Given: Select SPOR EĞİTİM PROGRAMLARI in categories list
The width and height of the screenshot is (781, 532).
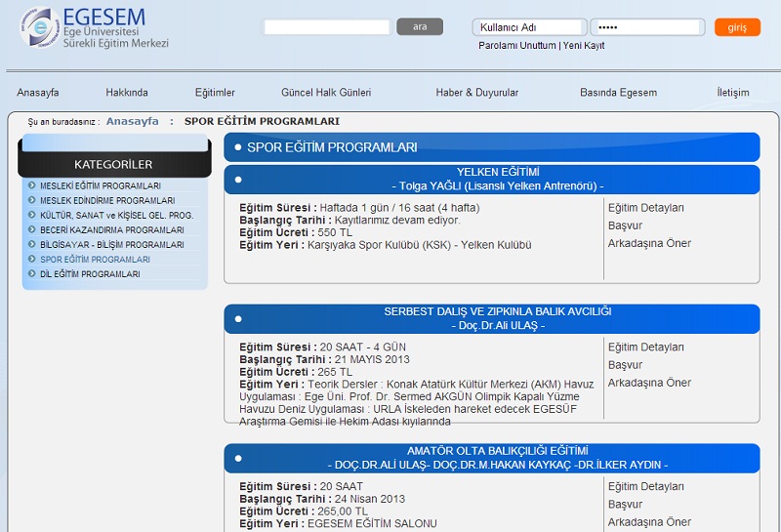Looking at the screenshot, I should coord(95,259).
